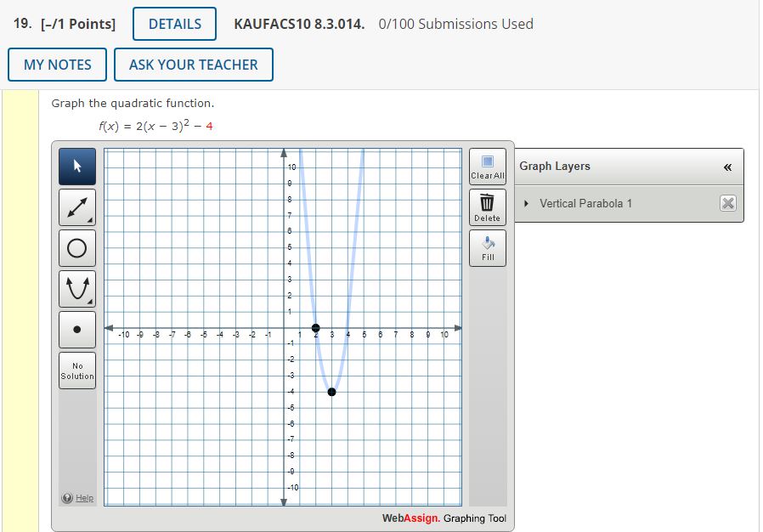Select the parabola graphing tool
The height and width of the screenshot is (532, 763).
pyautogui.click(x=76, y=288)
